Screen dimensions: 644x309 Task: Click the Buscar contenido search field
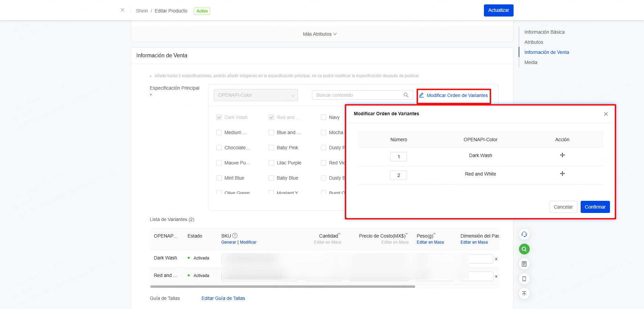click(x=359, y=95)
